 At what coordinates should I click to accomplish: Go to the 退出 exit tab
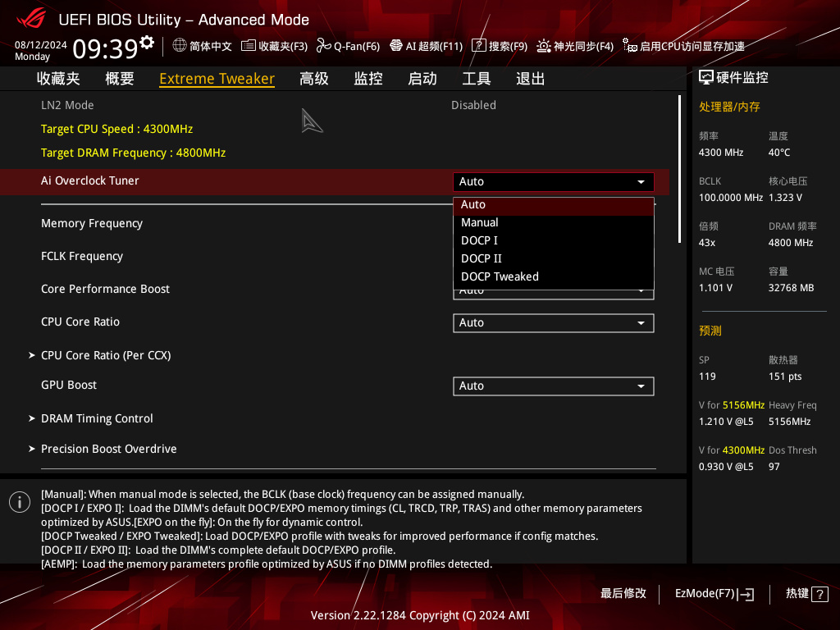531,79
